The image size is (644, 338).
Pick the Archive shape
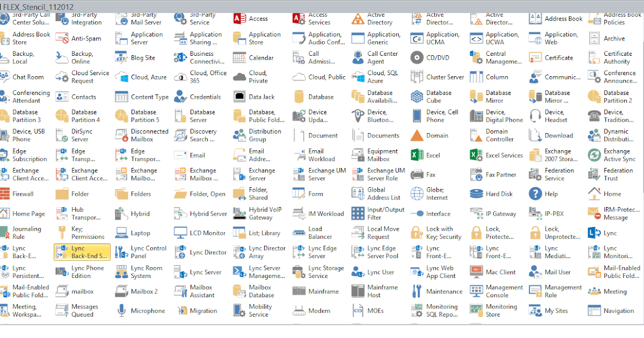tap(607, 38)
